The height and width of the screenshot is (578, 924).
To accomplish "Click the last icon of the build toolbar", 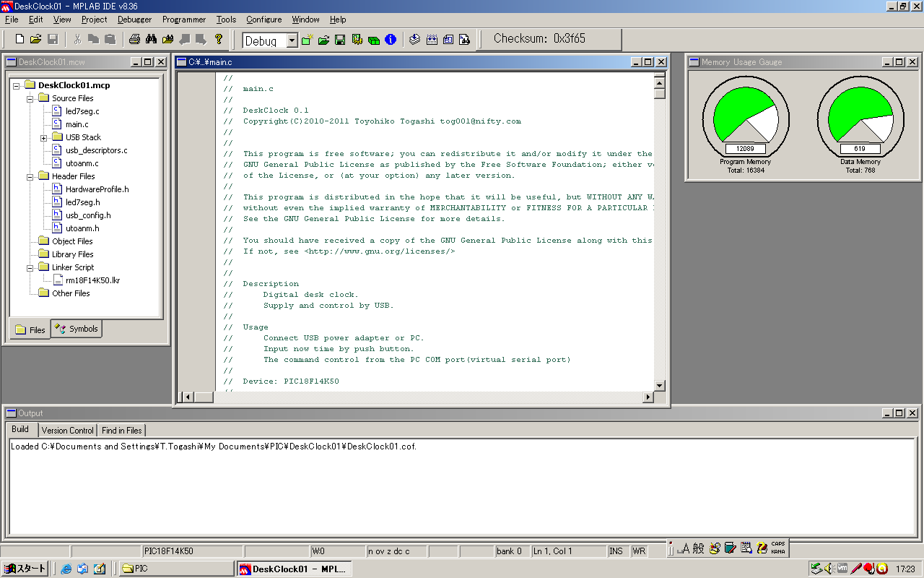I will click(x=465, y=40).
